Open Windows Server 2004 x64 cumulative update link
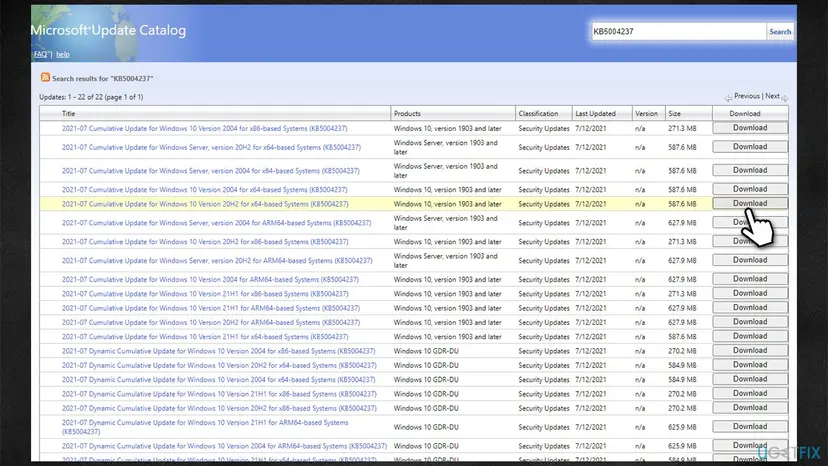 211,171
